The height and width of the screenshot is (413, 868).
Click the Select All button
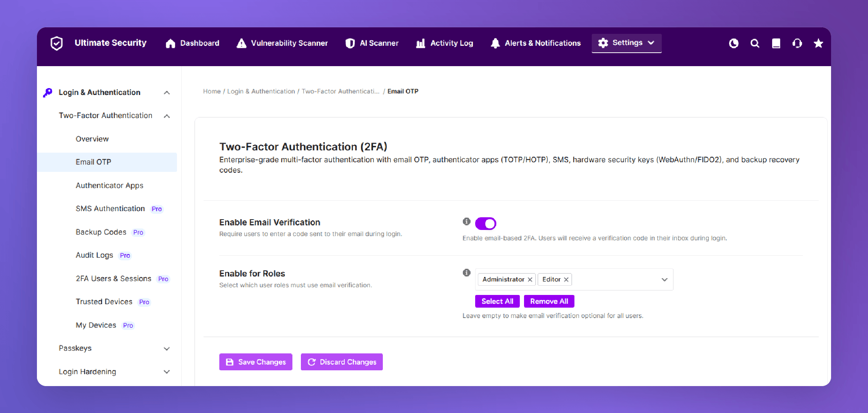497,301
